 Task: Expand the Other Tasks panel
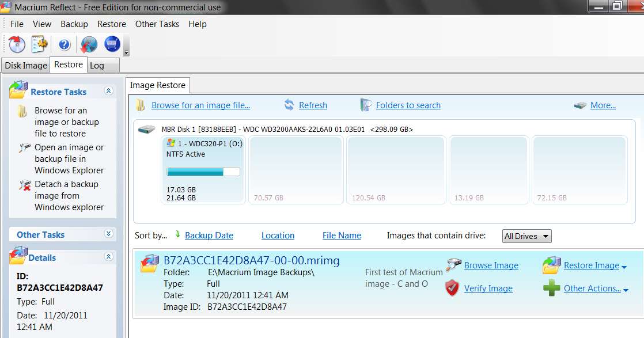108,234
